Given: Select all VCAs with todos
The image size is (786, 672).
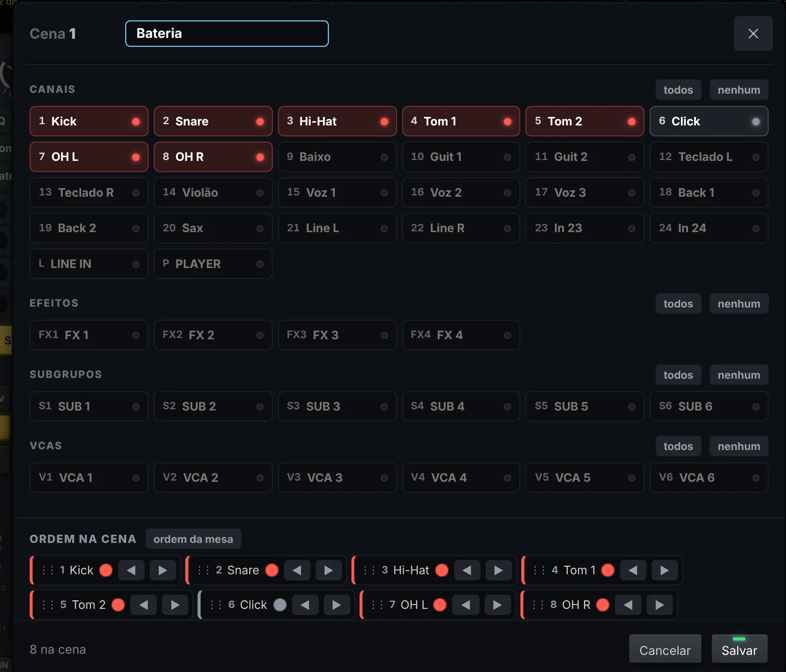Looking at the screenshot, I should tap(678, 446).
